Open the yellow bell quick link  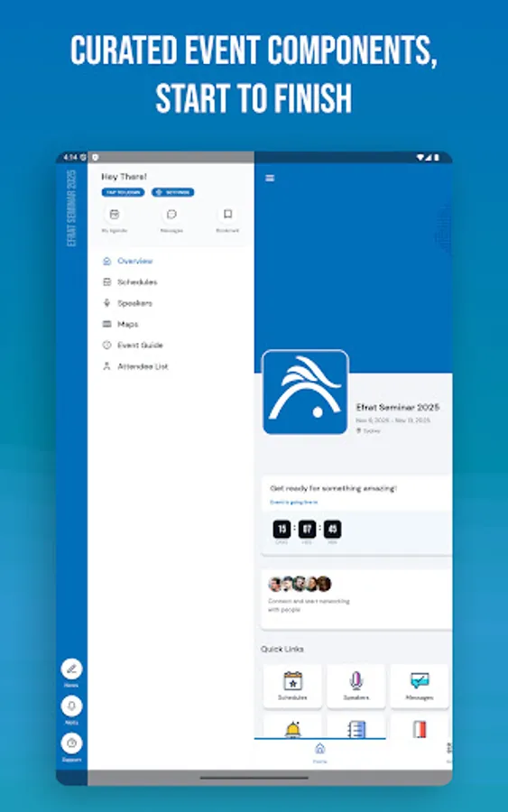pos(292,727)
